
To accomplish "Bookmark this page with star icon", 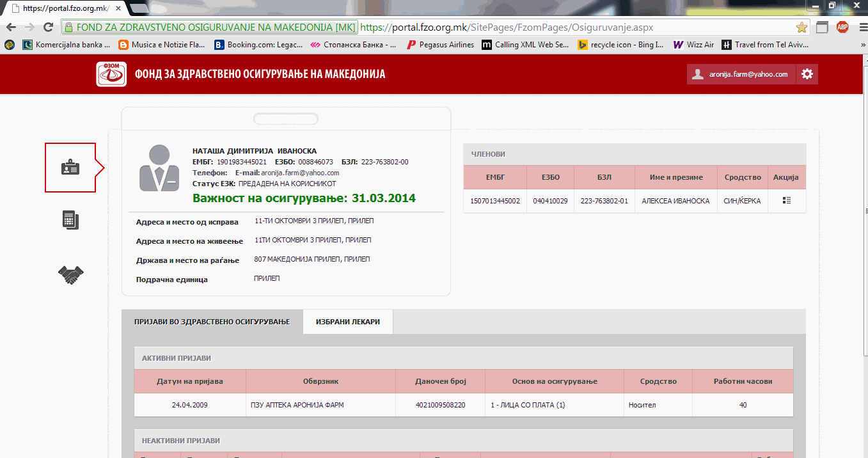I will pyautogui.click(x=801, y=28).
